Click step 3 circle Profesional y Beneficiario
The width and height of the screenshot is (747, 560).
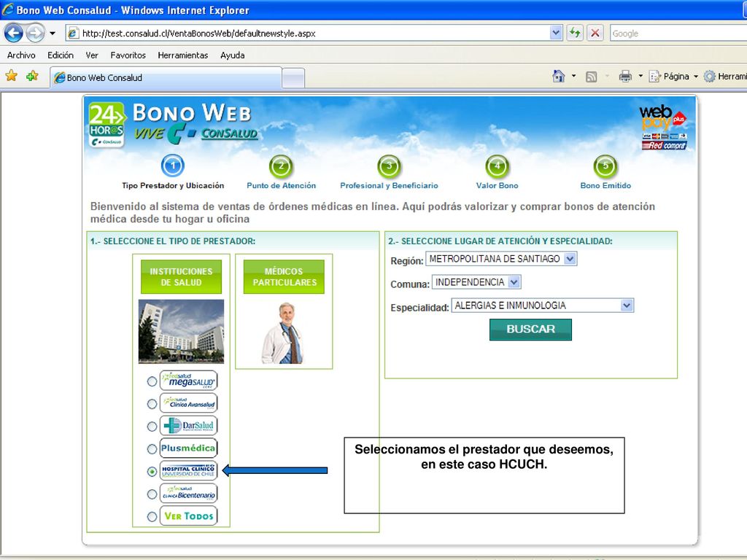click(390, 166)
